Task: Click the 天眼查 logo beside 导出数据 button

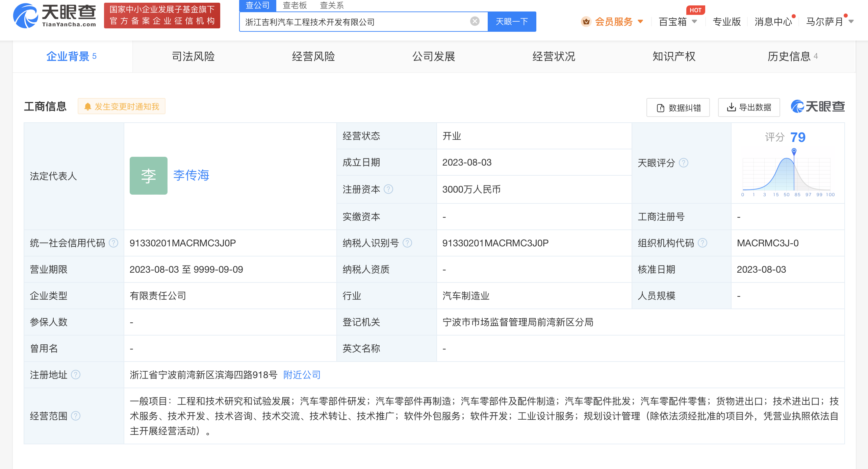Action: [818, 106]
